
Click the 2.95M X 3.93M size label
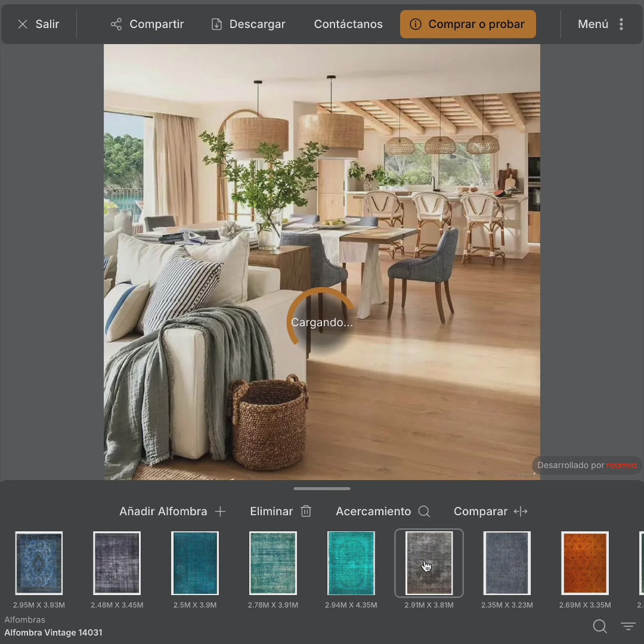pyautogui.click(x=39, y=605)
